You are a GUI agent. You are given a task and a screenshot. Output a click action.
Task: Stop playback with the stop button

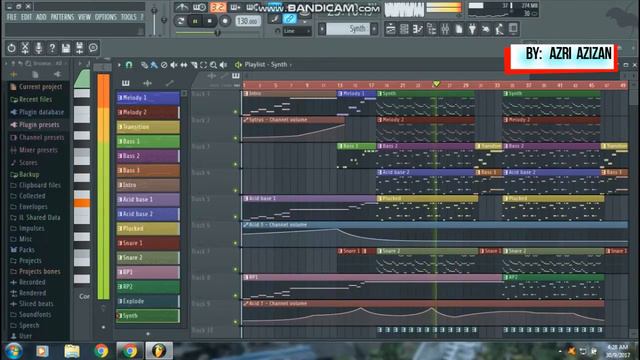click(210, 21)
